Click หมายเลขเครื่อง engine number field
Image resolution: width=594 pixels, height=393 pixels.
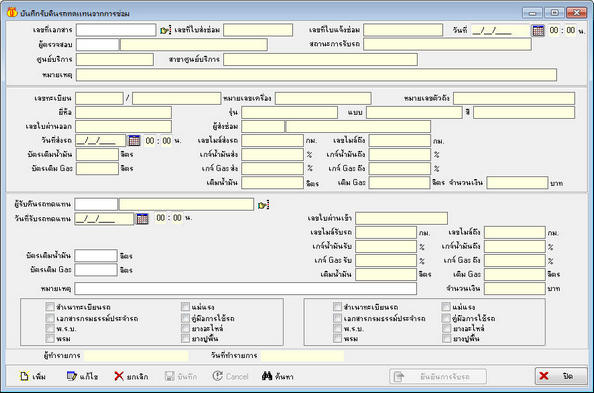pos(323,99)
